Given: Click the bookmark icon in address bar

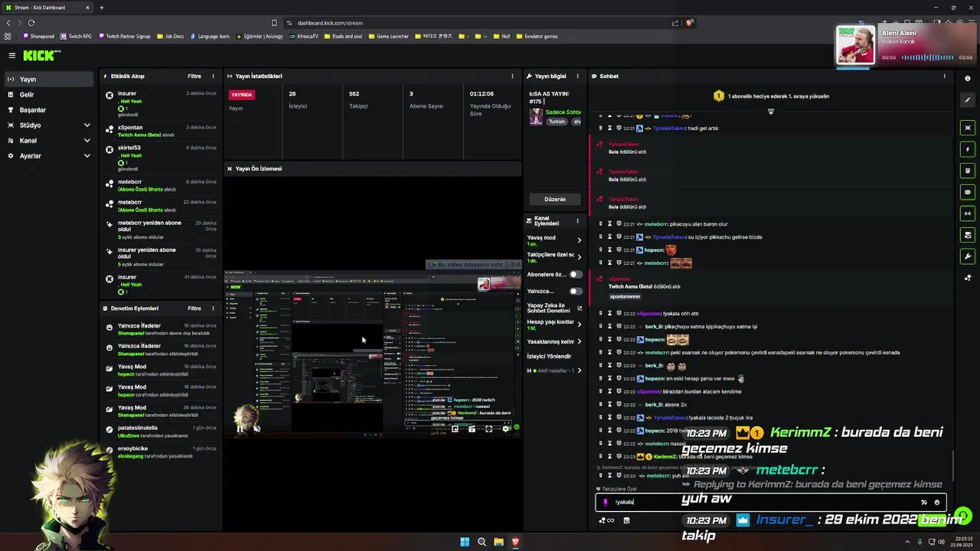Looking at the screenshot, I should coord(274,23).
